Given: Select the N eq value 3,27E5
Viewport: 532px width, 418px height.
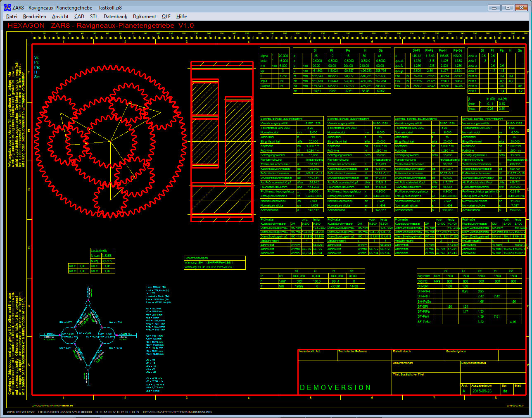Looking at the screenshot, I should tap(107, 261).
